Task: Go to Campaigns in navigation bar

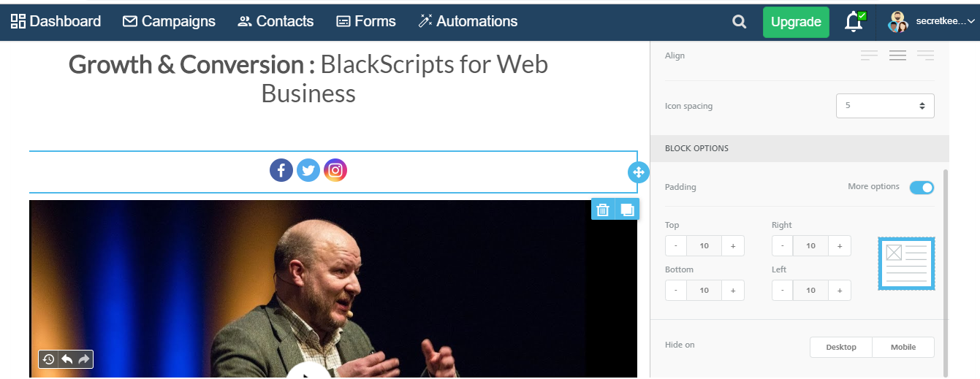Action: (169, 21)
